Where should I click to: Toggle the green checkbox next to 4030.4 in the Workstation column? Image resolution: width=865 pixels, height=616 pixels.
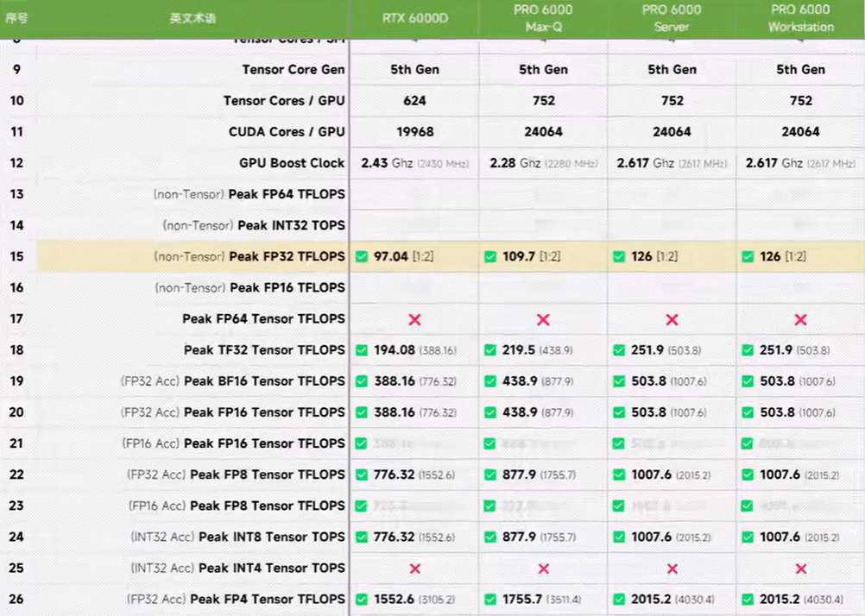747,600
